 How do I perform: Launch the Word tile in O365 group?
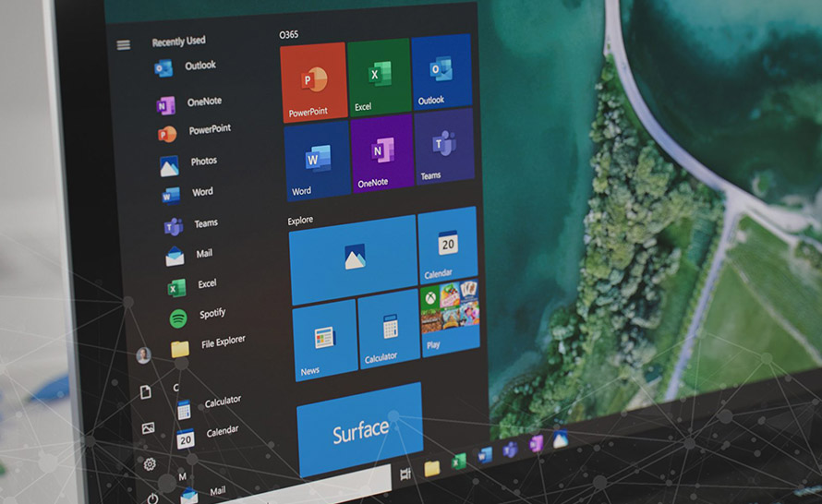(317, 161)
